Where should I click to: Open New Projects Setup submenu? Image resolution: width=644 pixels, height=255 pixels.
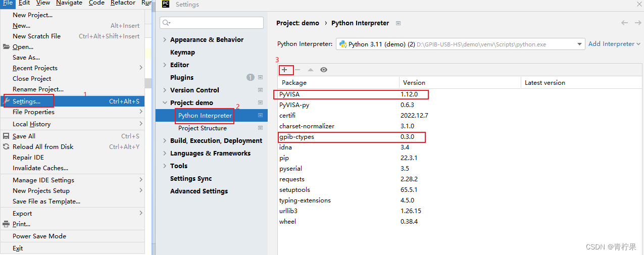tap(72, 190)
